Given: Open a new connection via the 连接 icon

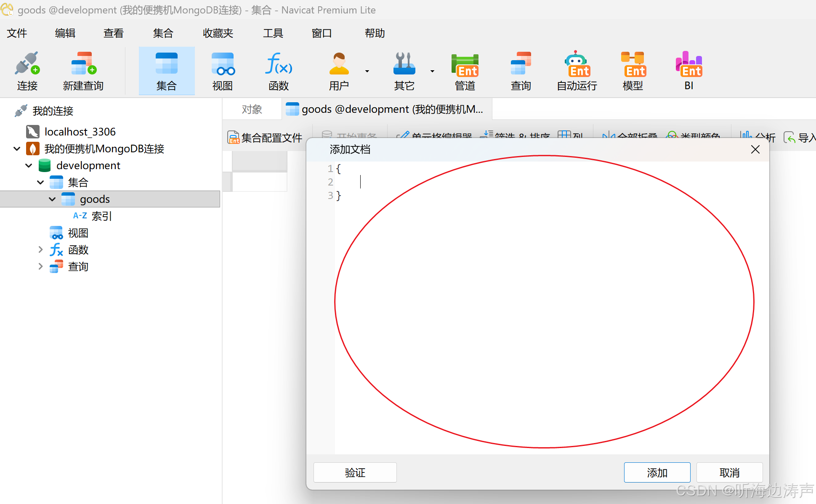Looking at the screenshot, I should [27, 71].
